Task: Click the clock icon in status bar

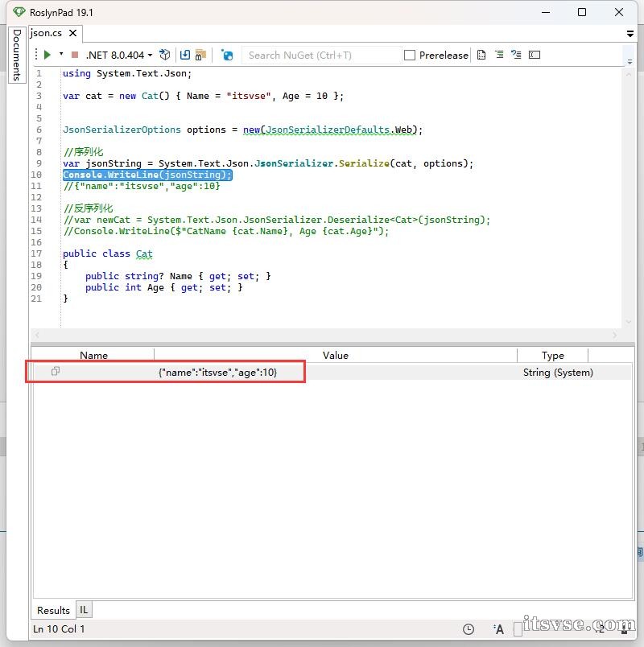Action: point(469,629)
